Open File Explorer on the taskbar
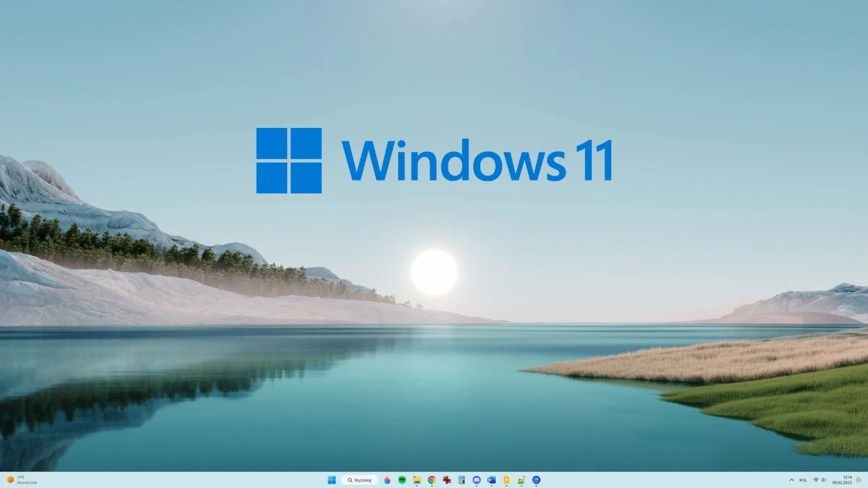The image size is (868, 488). tap(417, 479)
